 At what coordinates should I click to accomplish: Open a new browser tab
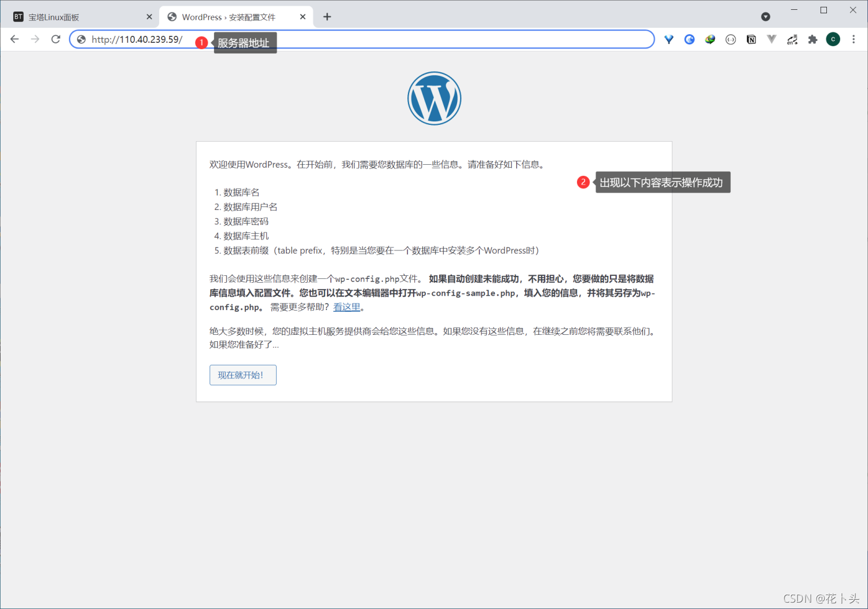(327, 17)
